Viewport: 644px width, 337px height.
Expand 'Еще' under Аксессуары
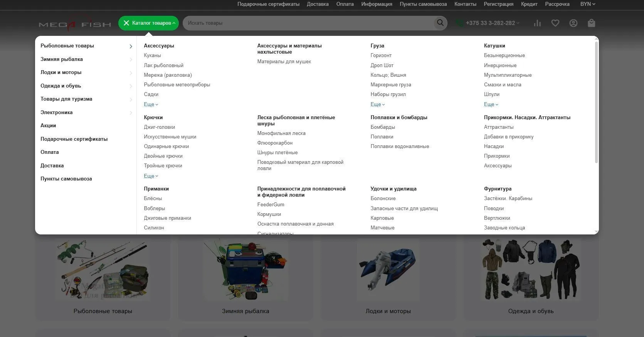(x=151, y=104)
